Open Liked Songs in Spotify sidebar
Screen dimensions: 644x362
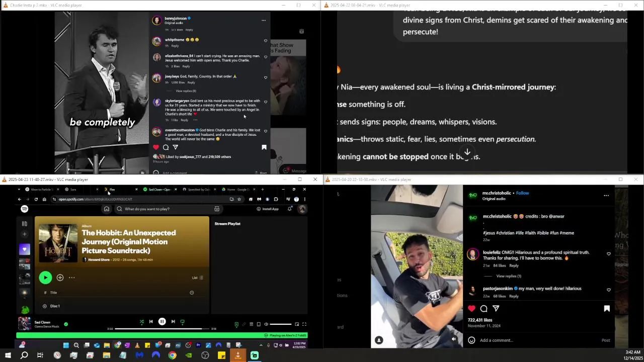(x=24, y=249)
